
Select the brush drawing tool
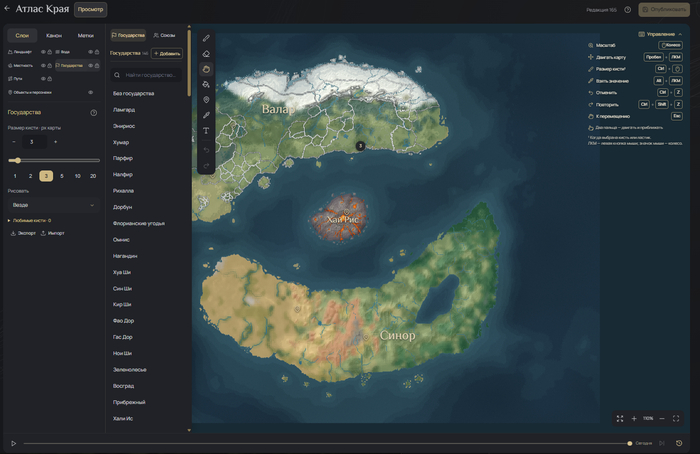[206, 38]
